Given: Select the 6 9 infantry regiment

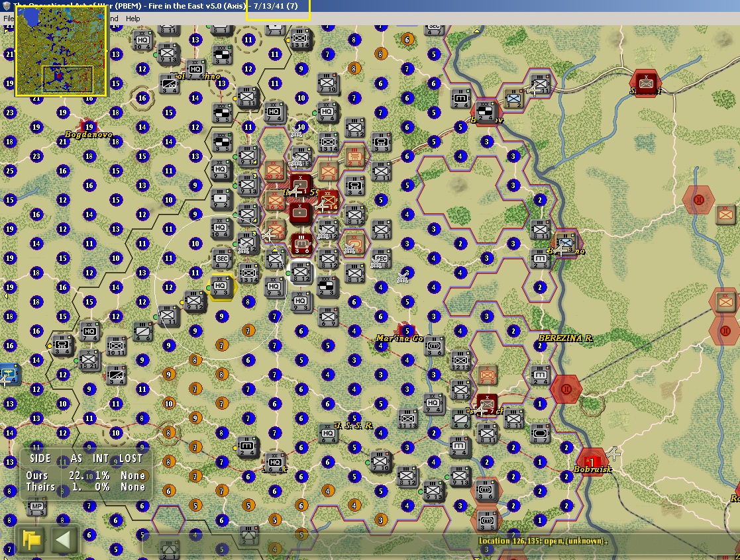Looking at the screenshot, I should point(327,317).
